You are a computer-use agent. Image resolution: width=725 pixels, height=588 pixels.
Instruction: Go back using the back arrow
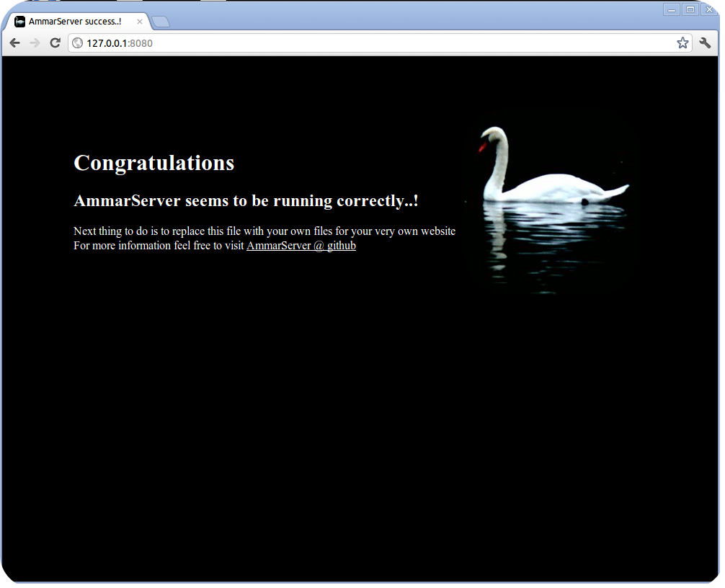coord(15,43)
